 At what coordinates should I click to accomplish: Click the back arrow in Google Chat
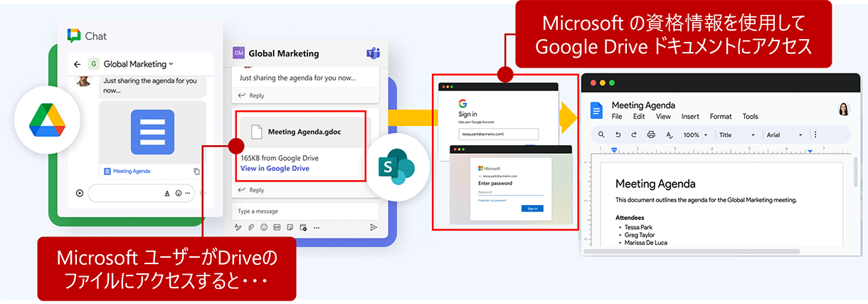(78, 64)
